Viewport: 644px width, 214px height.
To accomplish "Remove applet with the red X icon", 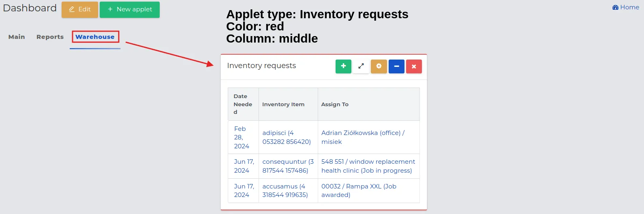I will (414, 66).
